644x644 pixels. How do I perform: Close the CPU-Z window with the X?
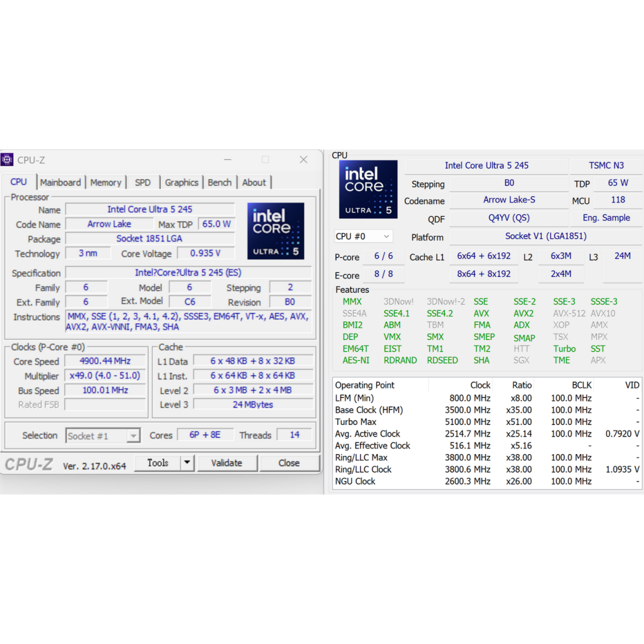303,160
